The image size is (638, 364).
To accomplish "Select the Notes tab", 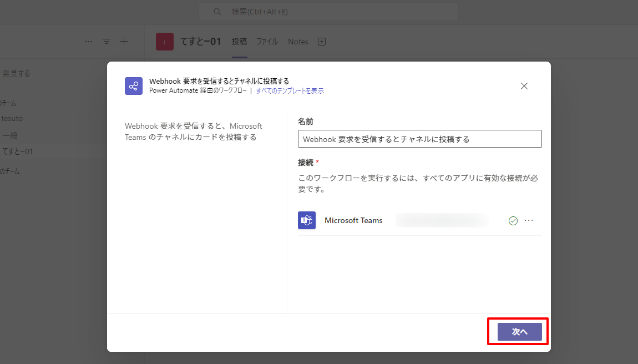I will (298, 42).
